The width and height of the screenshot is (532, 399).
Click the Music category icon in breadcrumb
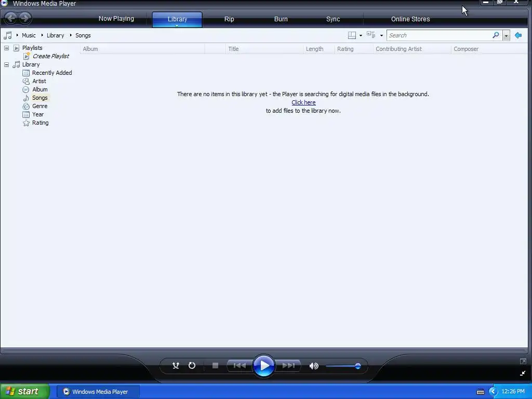tap(8, 35)
